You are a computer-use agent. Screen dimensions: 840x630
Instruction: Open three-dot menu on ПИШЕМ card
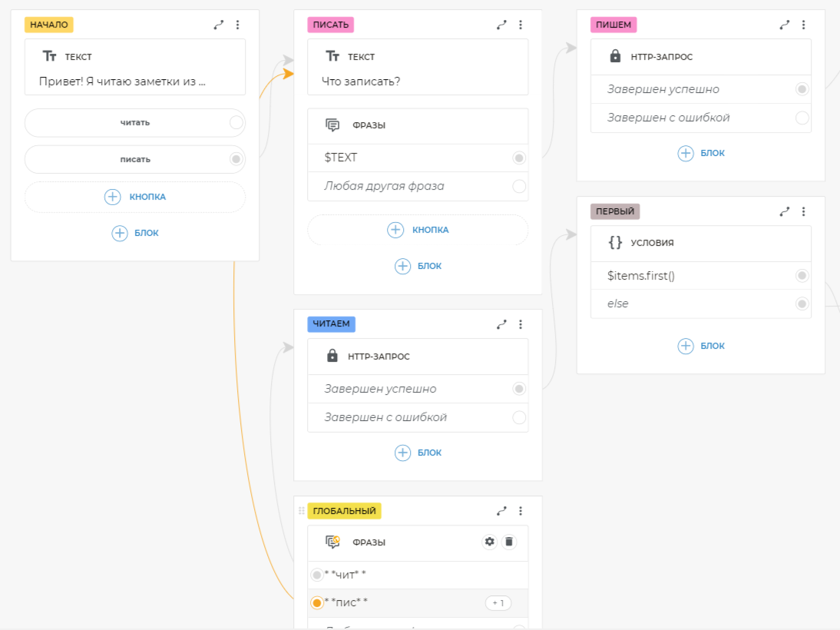[x=803, y=25]
